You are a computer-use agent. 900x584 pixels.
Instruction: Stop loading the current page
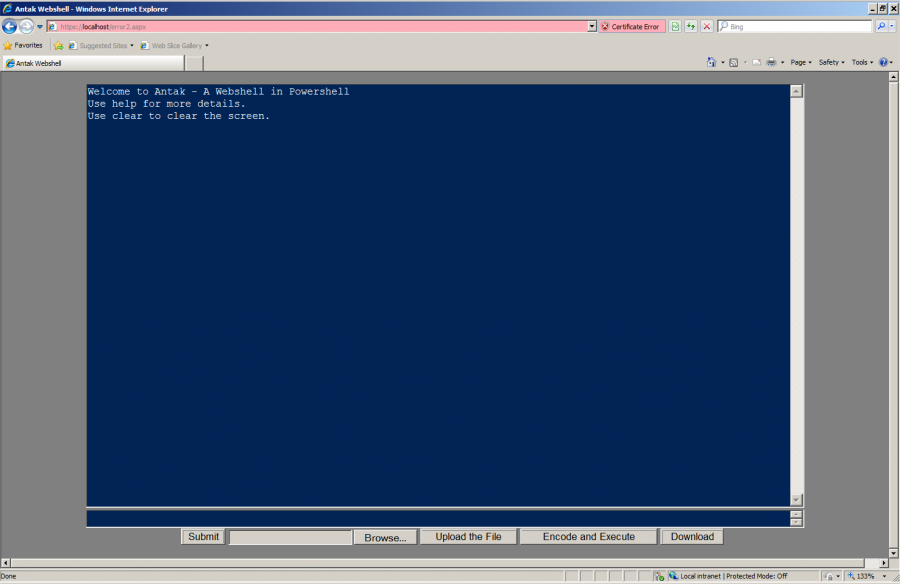tap(707, 26)
